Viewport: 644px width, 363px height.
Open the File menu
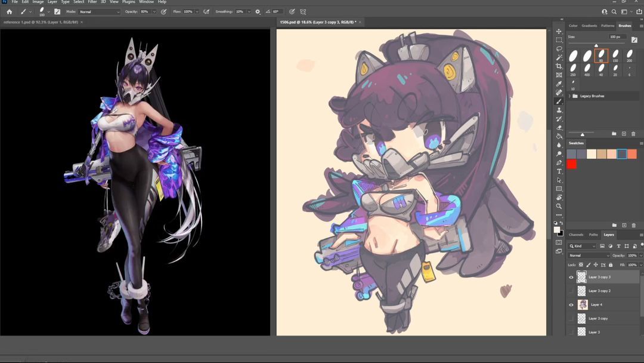click(x=15, y=2)
